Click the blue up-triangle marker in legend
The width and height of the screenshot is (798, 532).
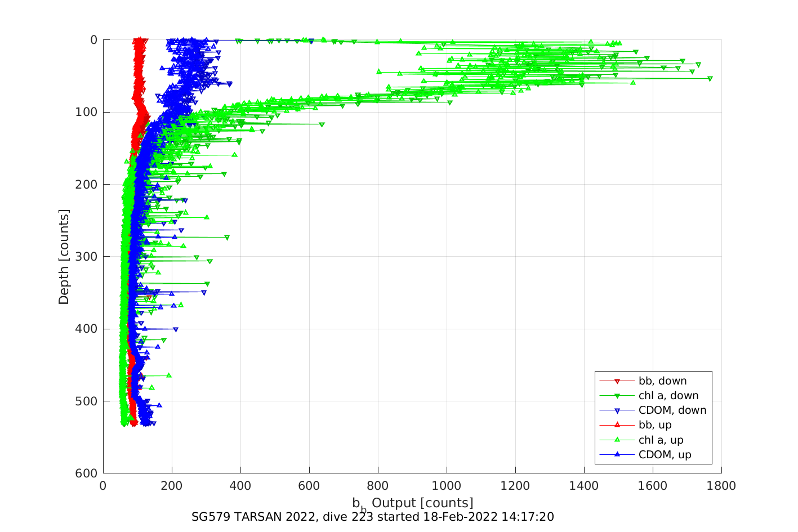tap(617, 454)
